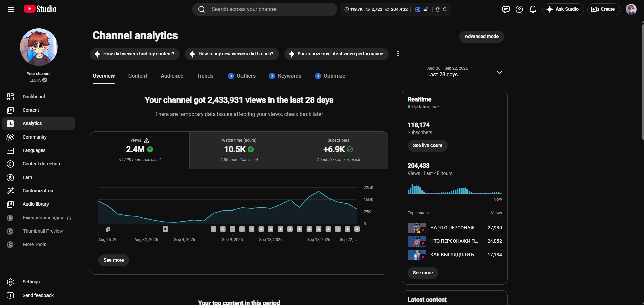This screenshot has height=305, width=644.
Task: Click the See live count button
Action: [x=427, y=145]
